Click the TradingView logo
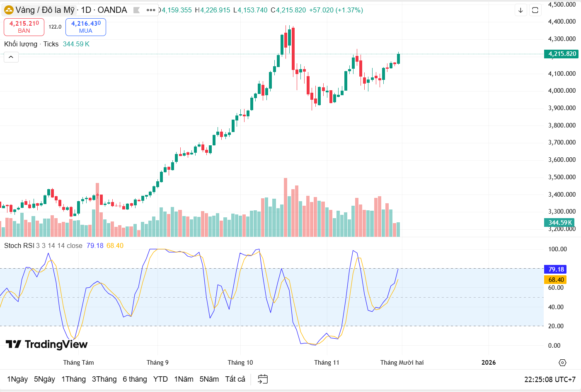Screen dimensions: 581x392 (x=46, y=344)
